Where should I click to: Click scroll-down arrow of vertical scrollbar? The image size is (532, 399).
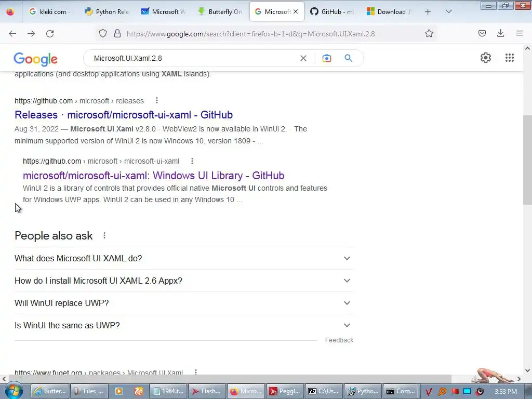point(527,370)
